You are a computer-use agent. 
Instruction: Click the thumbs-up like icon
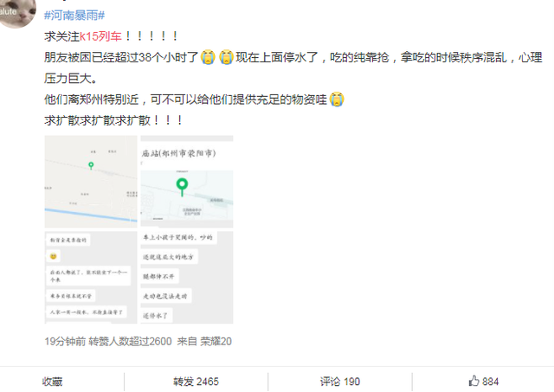point(473,381)
